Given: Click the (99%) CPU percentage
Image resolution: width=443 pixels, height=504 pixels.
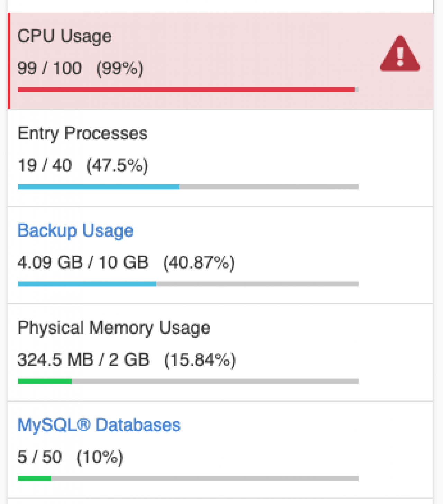Looking at the screenshot, I should (x=120, y=68).
